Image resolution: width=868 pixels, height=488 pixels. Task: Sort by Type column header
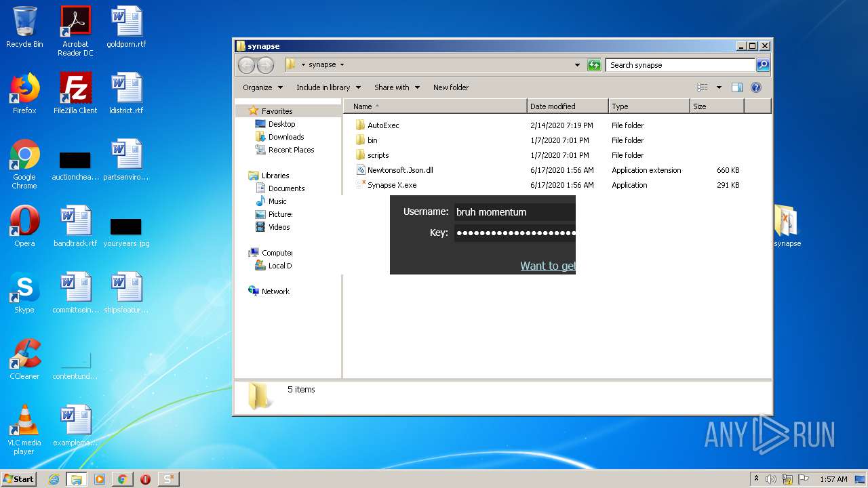coord(649,106)
